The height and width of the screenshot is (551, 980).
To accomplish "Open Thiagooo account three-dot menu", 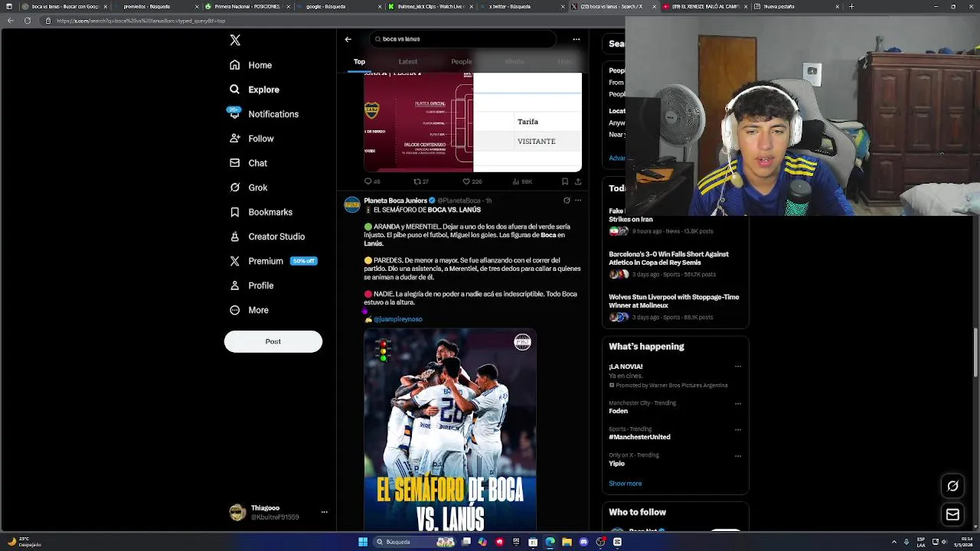I will [x=325, y=512].
